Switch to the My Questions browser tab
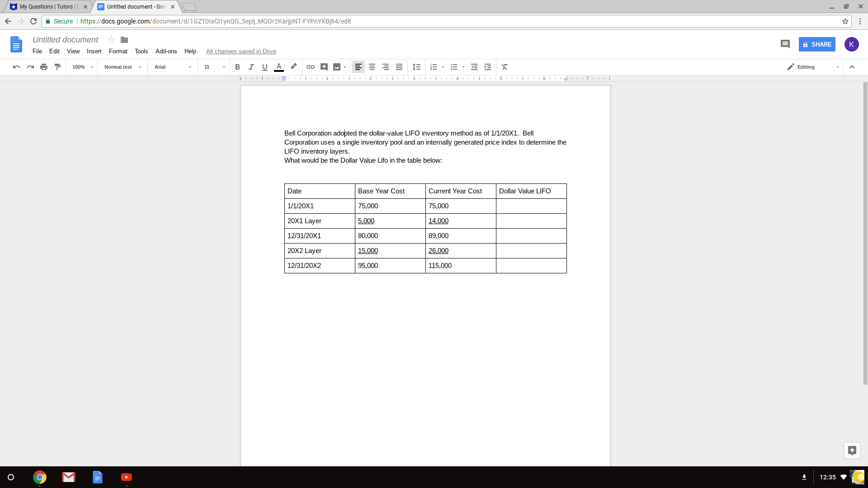The height and width of the screenshot is (488, 868). [45, 7]
